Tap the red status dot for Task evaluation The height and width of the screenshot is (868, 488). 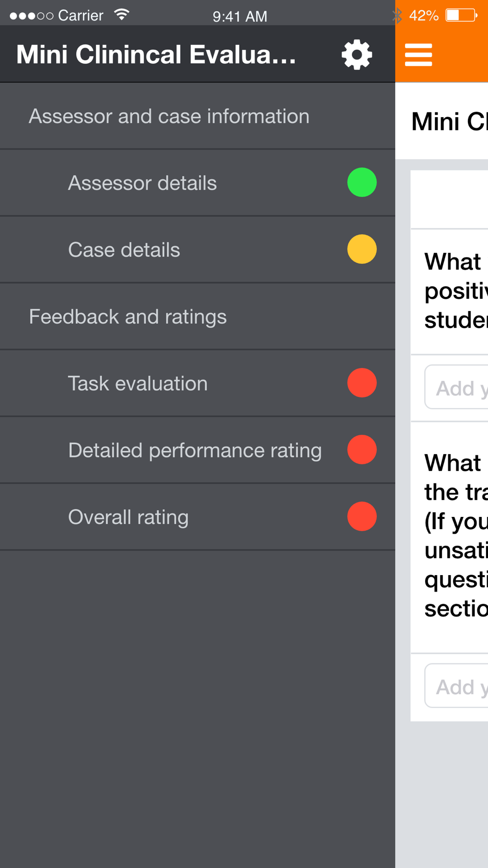pyautogui.click(x=362, y=383)
